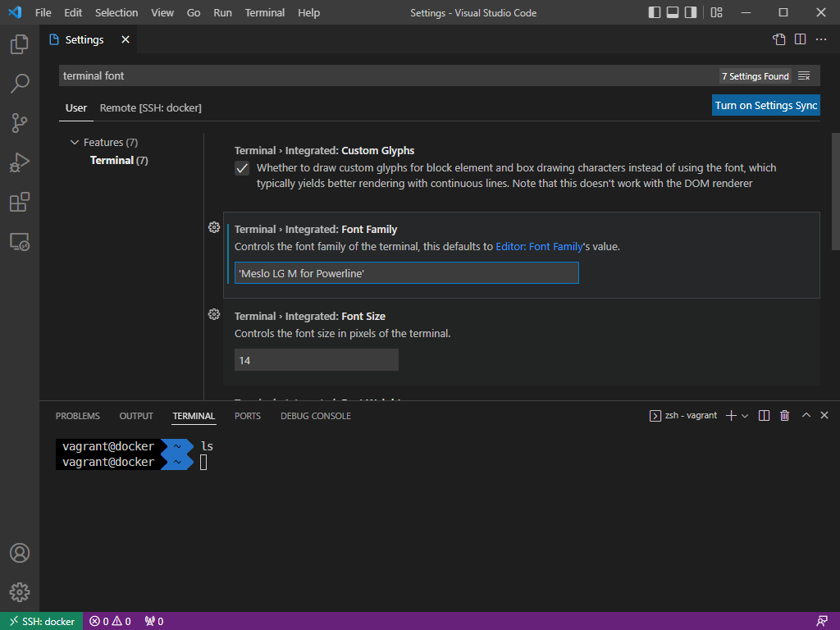Open the Explorer view in activity bar
840x630 pixels.
(x=20, y=44)
